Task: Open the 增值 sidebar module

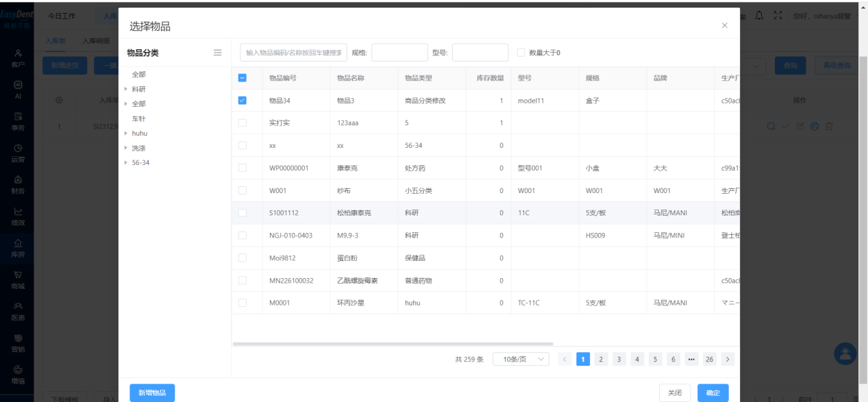Action: click(x=18, y=374)
